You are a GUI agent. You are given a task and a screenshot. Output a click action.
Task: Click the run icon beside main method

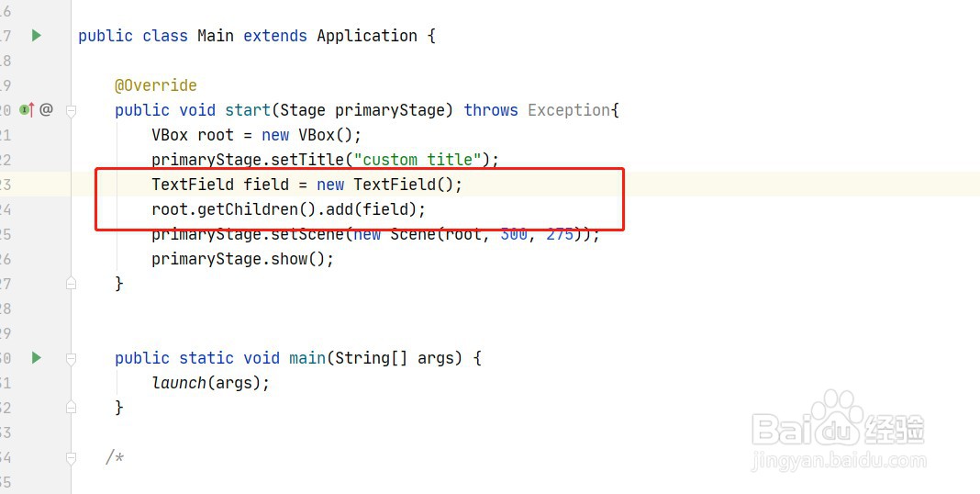pos(37,357)
